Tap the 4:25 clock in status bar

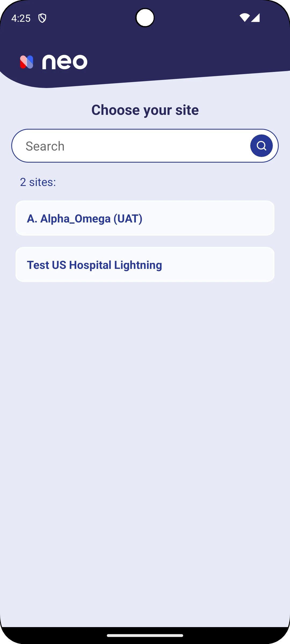[21, 18]
